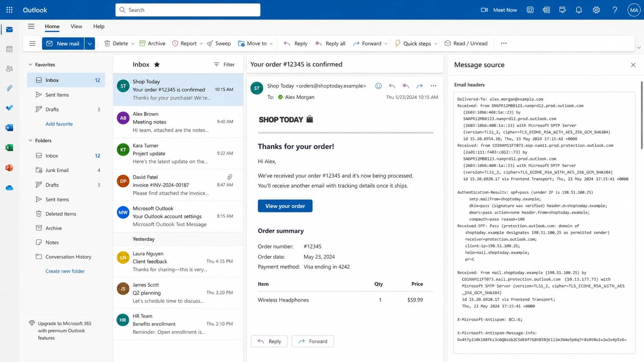Open the Teams chat icon in header
The width and height of the screenshot is (644, 362).
[x=530, y=10]
